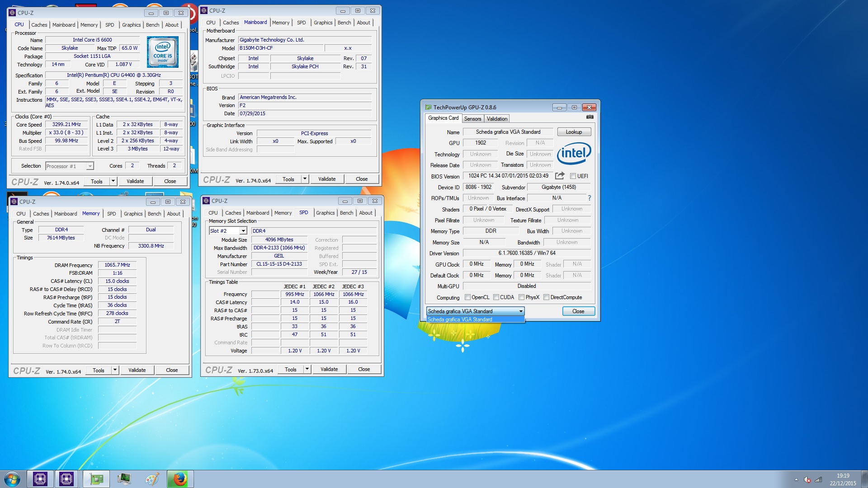The height and width of the screenshot is (488, 868).
Task: Enable the PhysX checkbox
Action: pyautogui.click(x=521, y=297)
